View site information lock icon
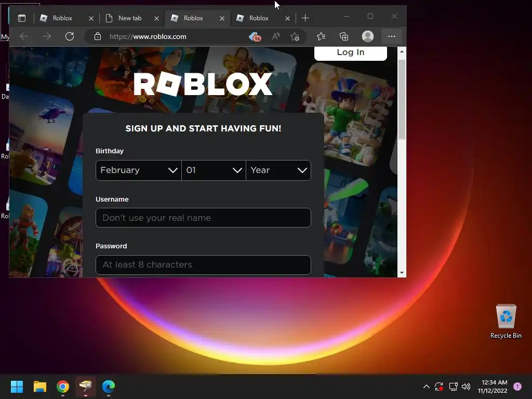 tap(97, 36)
